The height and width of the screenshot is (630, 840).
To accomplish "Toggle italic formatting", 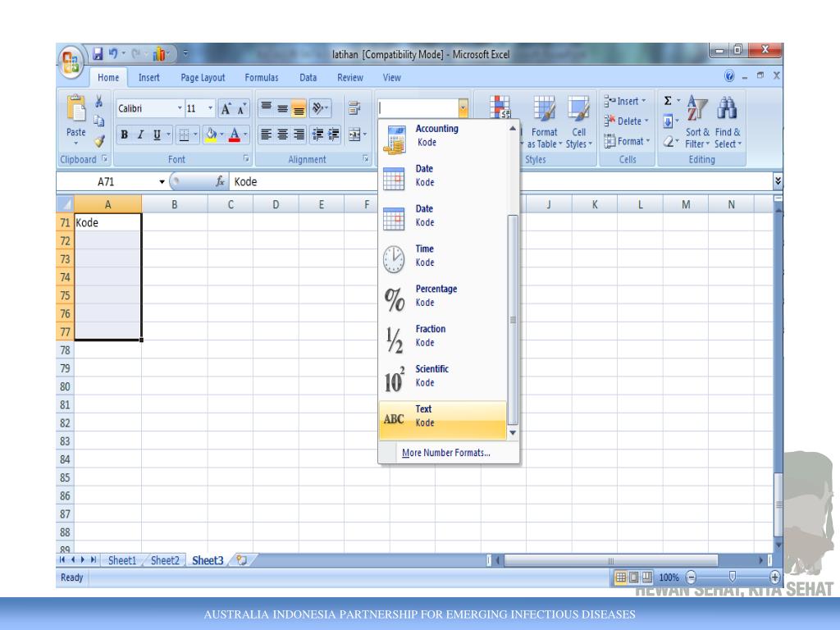I will (140, 135).
